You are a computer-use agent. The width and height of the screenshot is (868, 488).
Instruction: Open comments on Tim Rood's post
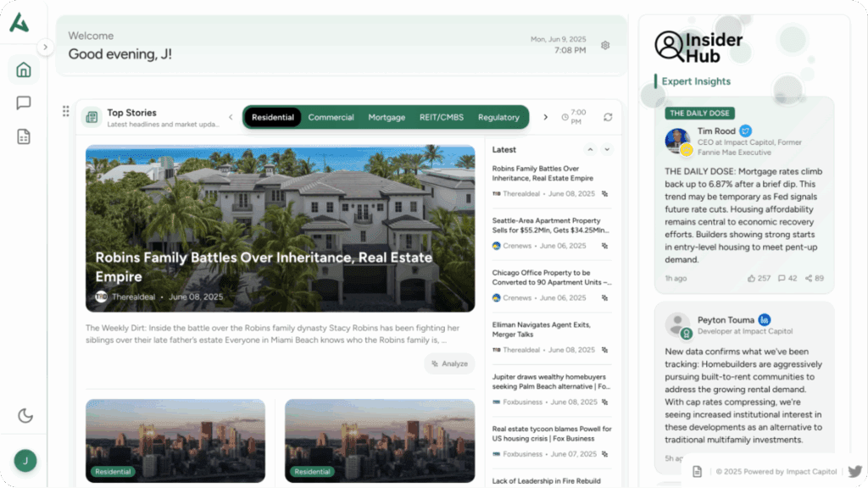(x=787, y=278)
